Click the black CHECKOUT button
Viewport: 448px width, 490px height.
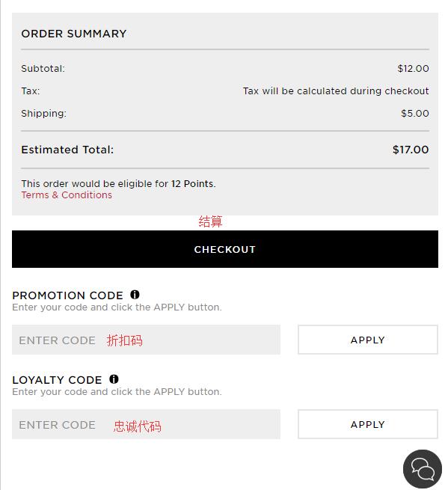pos(225,249)
